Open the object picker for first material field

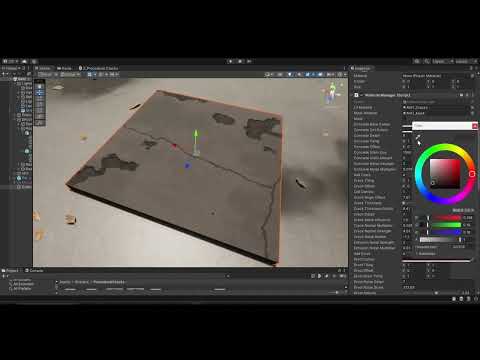pyautogui.click(x=472, y=108)
